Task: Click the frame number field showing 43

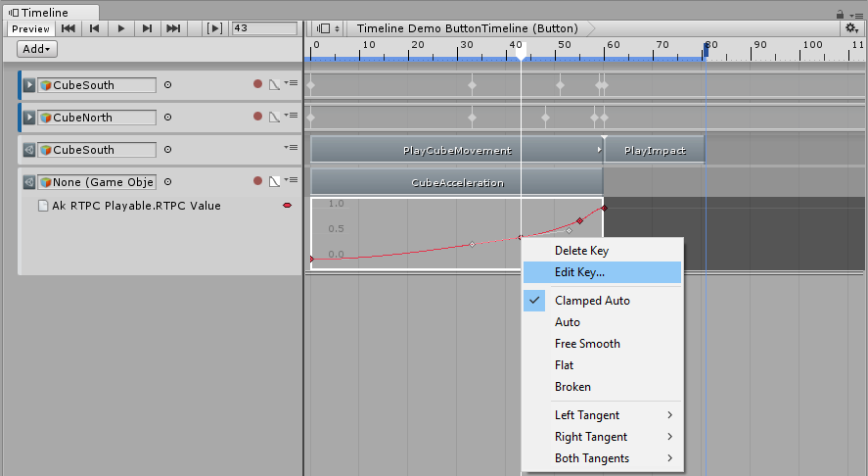Action: coord(264,28)
